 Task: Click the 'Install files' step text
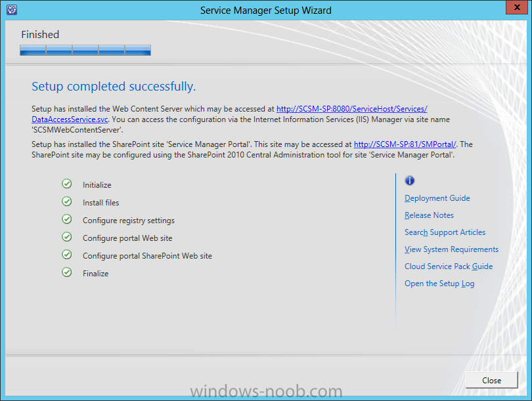coord(100,203)
